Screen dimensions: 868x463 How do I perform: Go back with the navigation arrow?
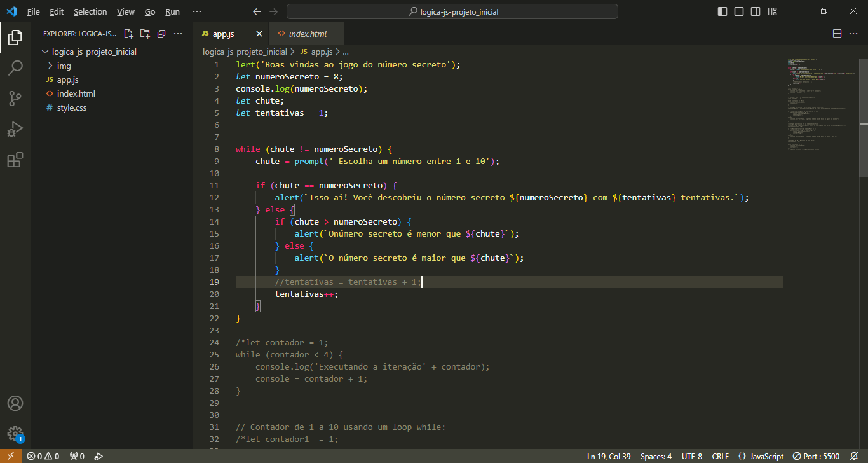257,11
